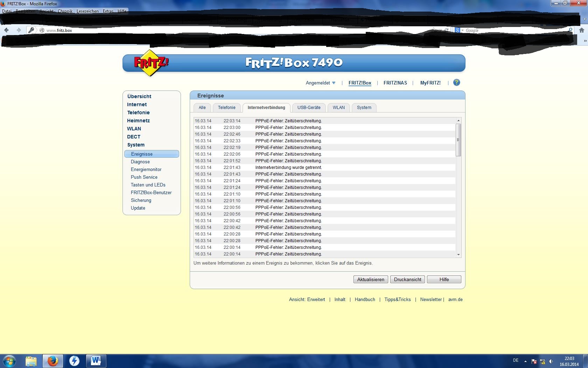Viewport: 588px width, 368px height.
Task: Show hidden system tray icons
Action: pos(525,361)
